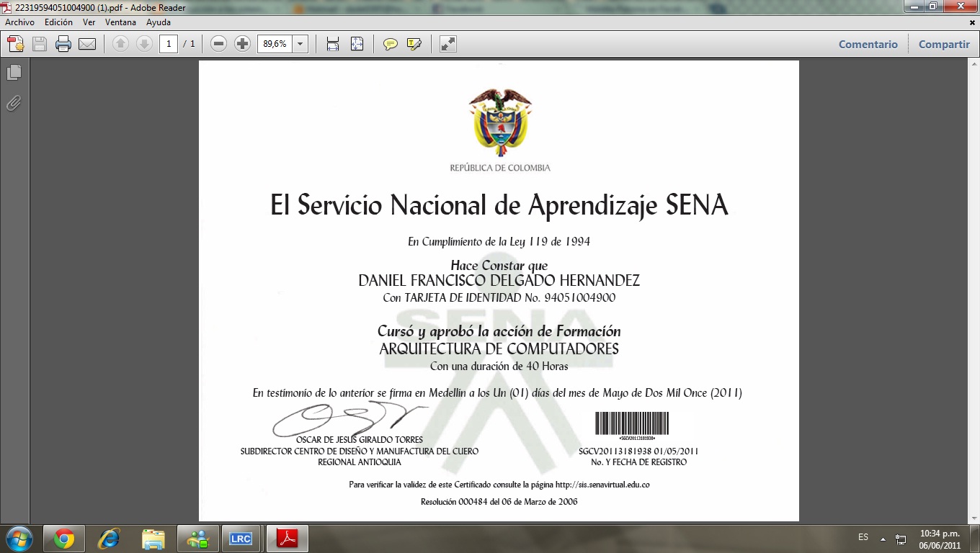980x553 pixels.
Task: Enter Reading Mode via the arrows icon
Action: tap(447, 43)
